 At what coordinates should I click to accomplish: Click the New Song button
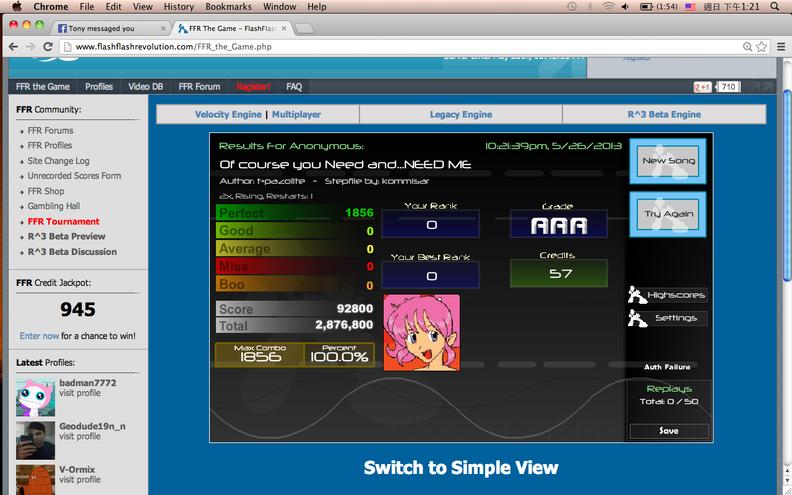(668, 161)
